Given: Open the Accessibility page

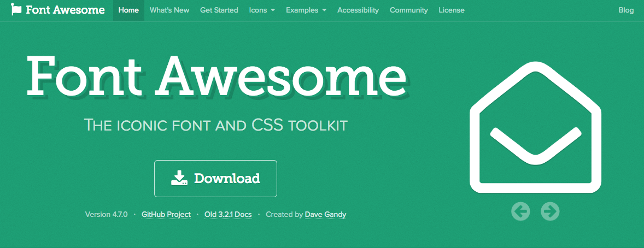Looking at the screenshot, I should click(x=358, y=10).
